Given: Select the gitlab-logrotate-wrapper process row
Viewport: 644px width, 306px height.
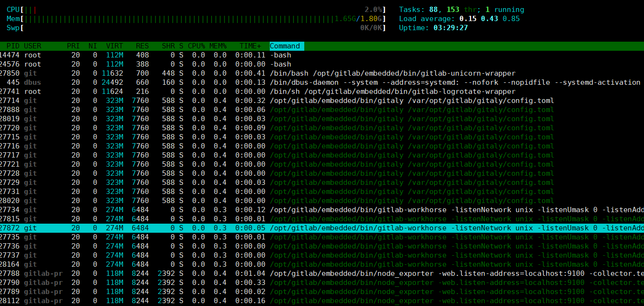Looking at the screenshot, I should point(322,91).
